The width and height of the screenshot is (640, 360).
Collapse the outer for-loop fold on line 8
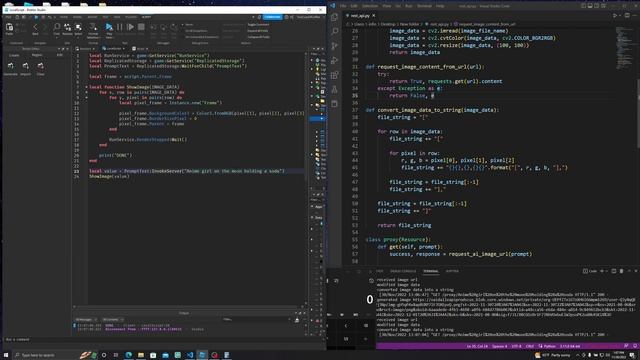pos(86,92)
